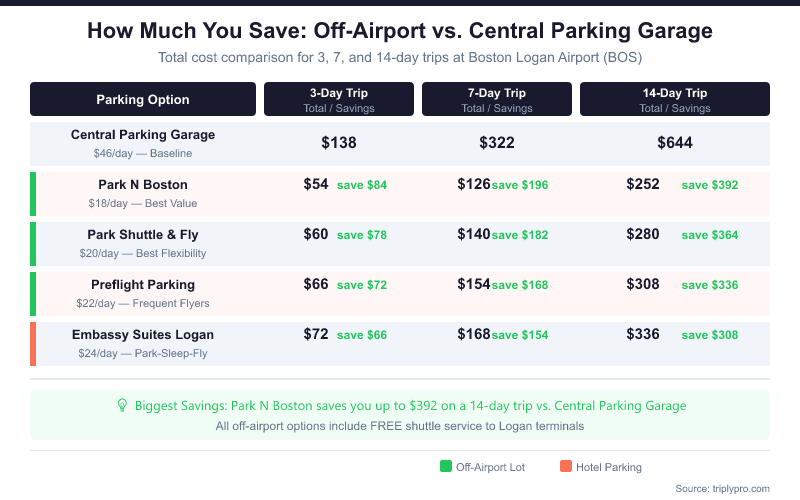Image resolution: width=800 pixels, height=500 pixels.
Task: Click the Embassy Suites Logan option name
Action: click(x=143, y=335)
